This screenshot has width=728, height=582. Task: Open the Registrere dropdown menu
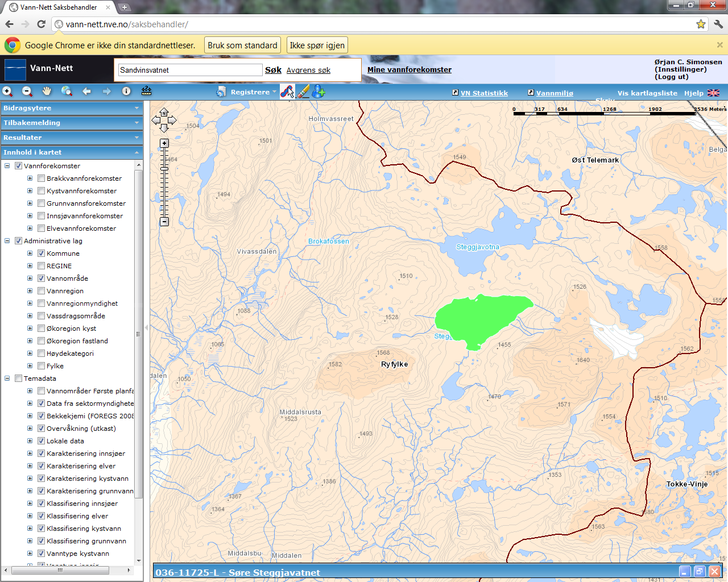(x=253, y=92)
